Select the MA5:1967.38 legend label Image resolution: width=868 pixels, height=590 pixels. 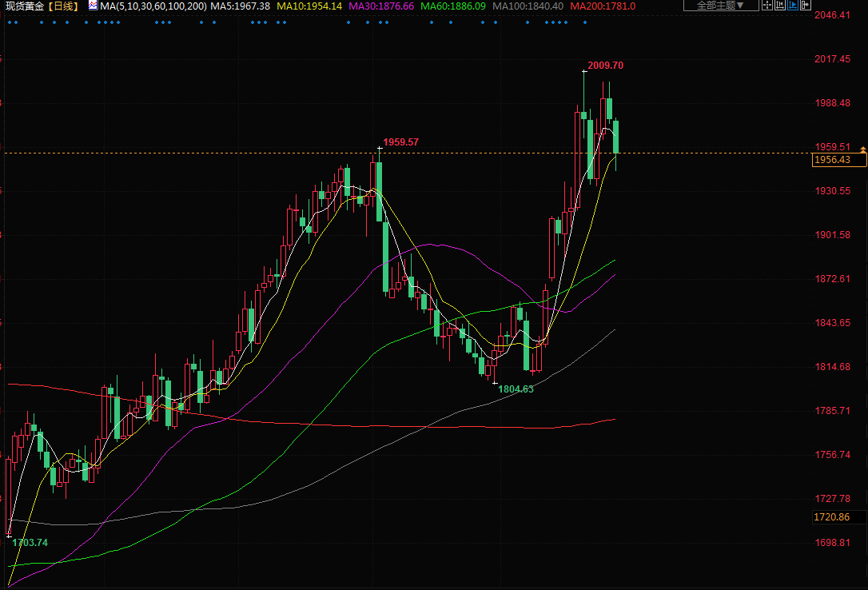click(x=240, y=6)
